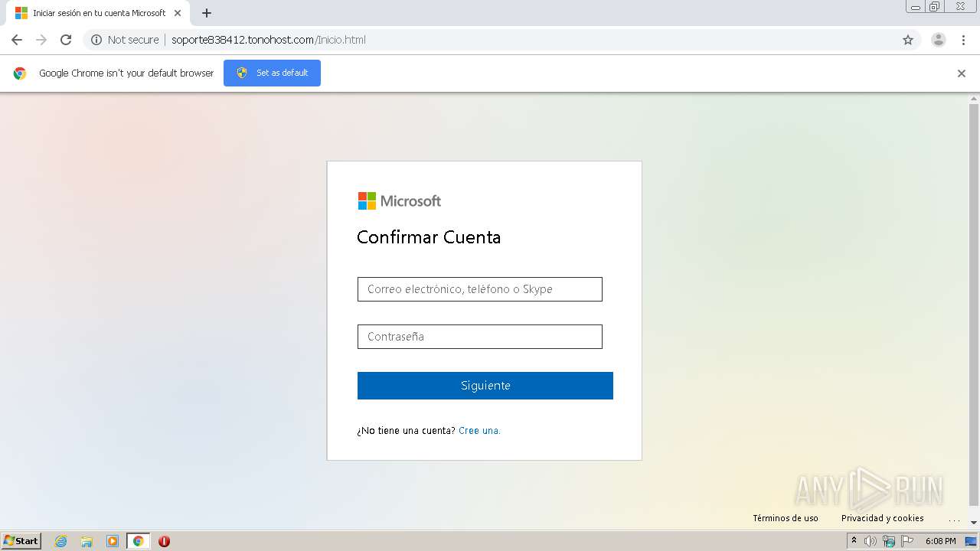Open the network tray icon
This screenshot has width=980, height=551.
(889, 541)
